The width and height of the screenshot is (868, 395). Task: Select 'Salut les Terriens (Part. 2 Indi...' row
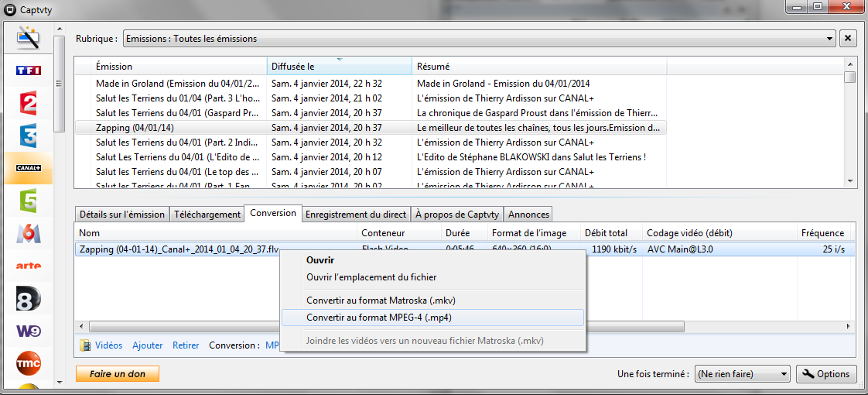tap(371, 143)
